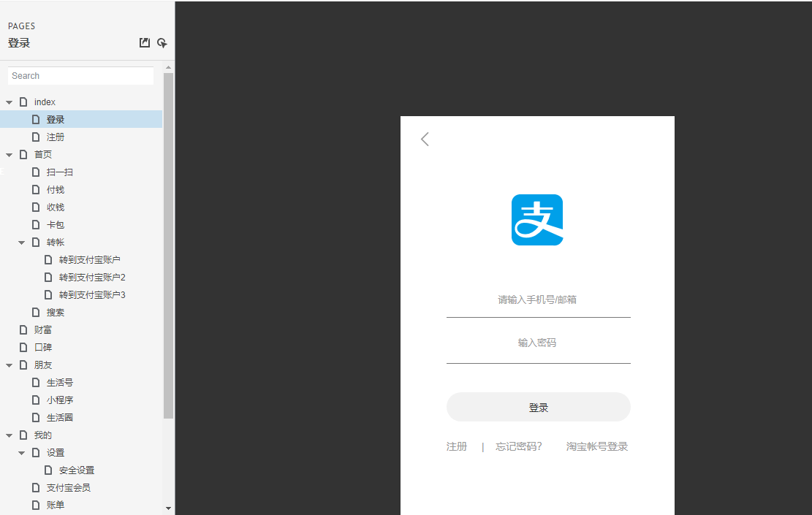Open the 扫一扫 page
Image resolution: width=812 pixels, height=515 pixels.
click(59, 172)
